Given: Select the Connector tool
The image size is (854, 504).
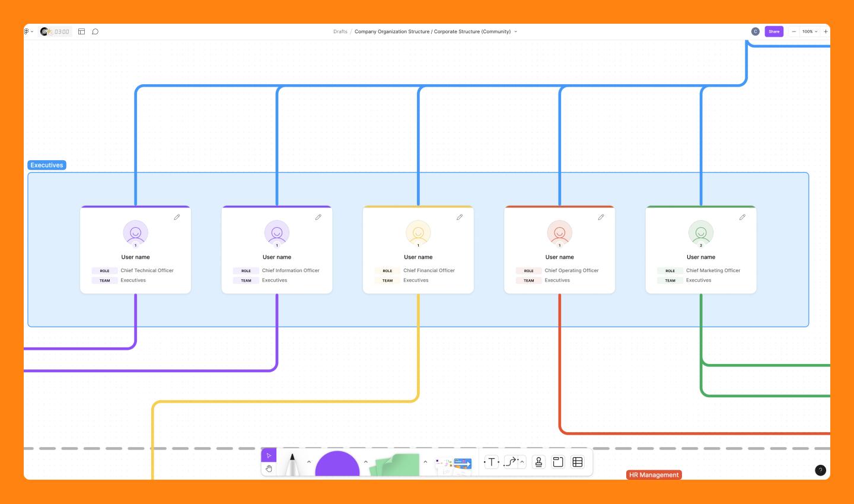Looking at the screenshot, I should pos(510,462).
